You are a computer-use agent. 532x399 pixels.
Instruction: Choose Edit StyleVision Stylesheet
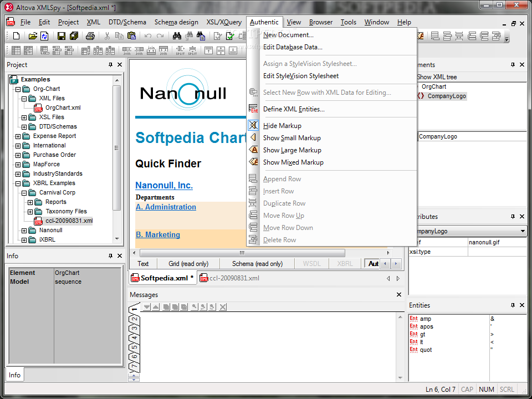coord(301,76)
